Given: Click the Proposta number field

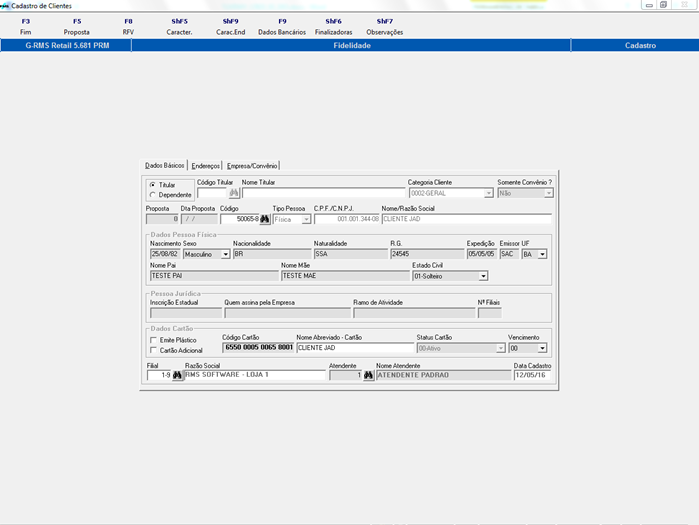Looking at the screenshot, I should pos(162,219).
